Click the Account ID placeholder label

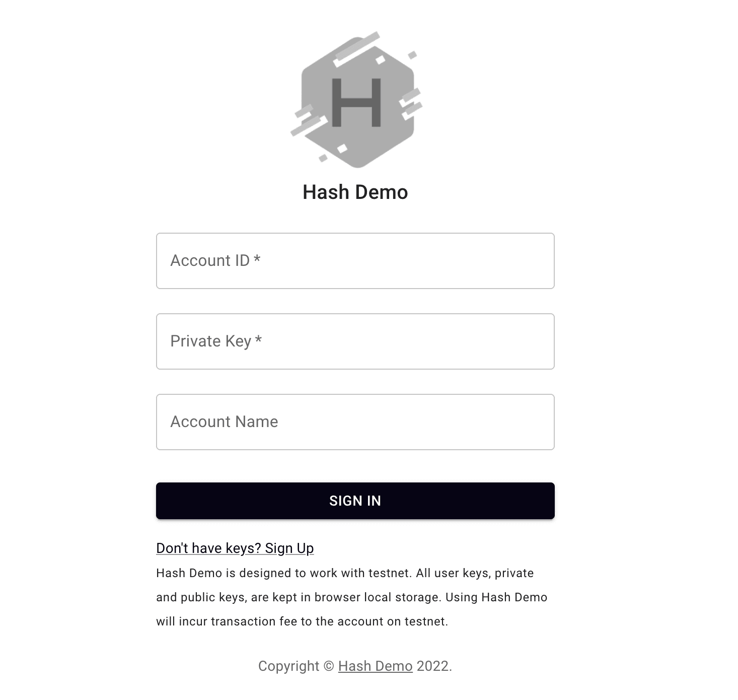tap(210, 260)
